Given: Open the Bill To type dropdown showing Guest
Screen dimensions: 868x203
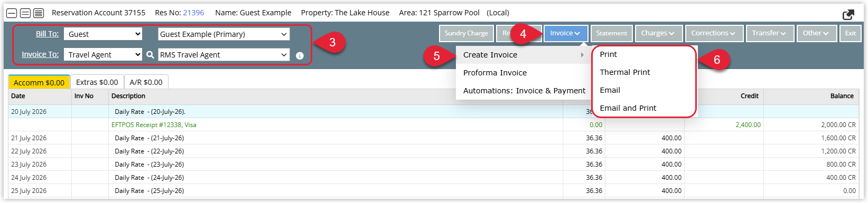Looking at the screenshot, I should click(x=103, y=34).
